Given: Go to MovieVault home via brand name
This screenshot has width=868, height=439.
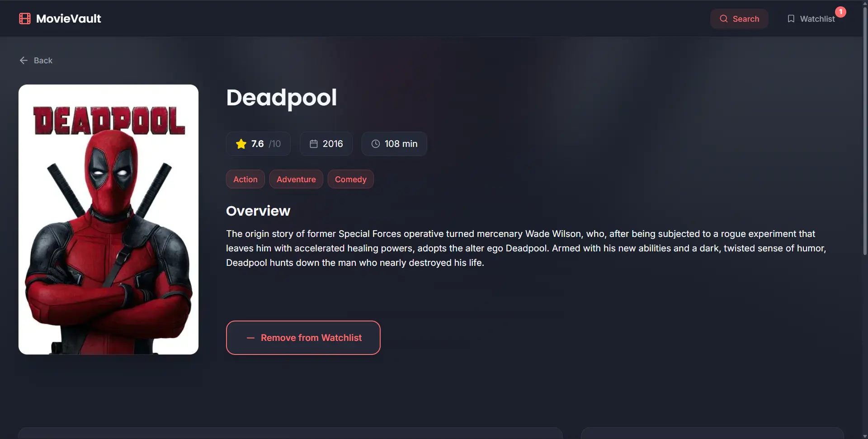Looking at the screenshot, I should (69, 19).
